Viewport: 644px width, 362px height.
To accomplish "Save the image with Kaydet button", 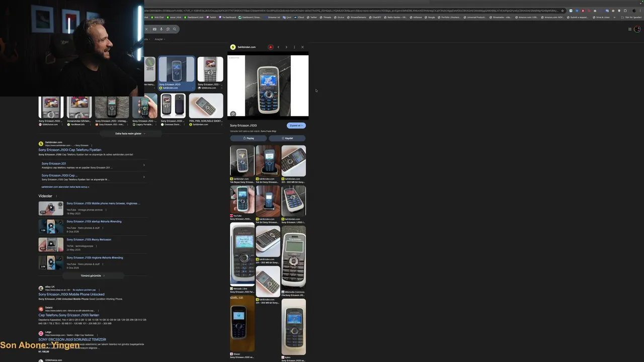I will pos(287,138).
